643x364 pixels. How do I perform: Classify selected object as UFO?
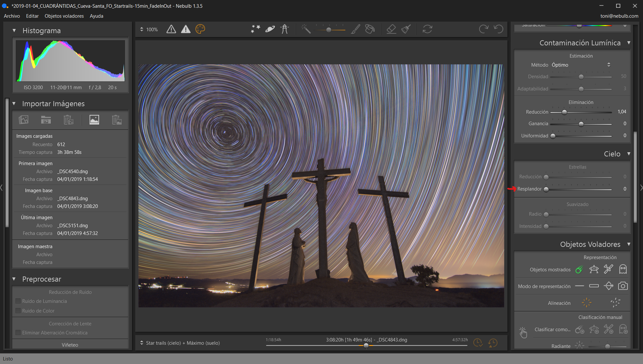pyautogui.click(x=594, y=330)
